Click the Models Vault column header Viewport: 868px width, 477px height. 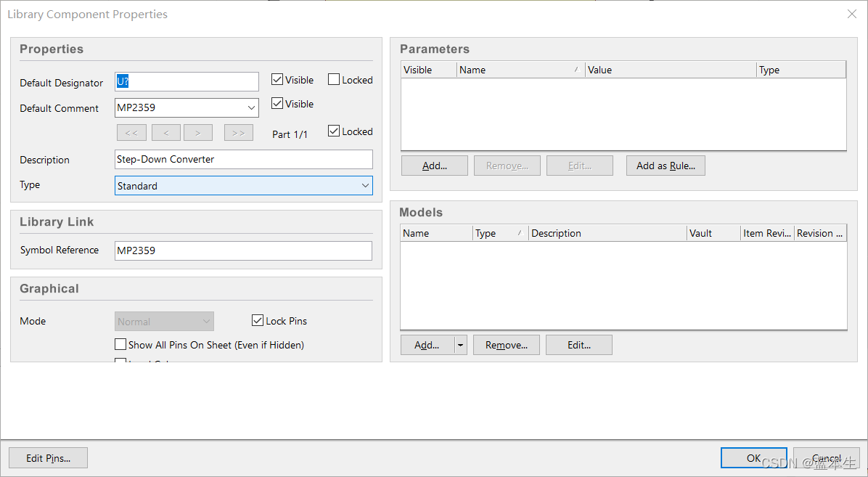coord(713,233)
